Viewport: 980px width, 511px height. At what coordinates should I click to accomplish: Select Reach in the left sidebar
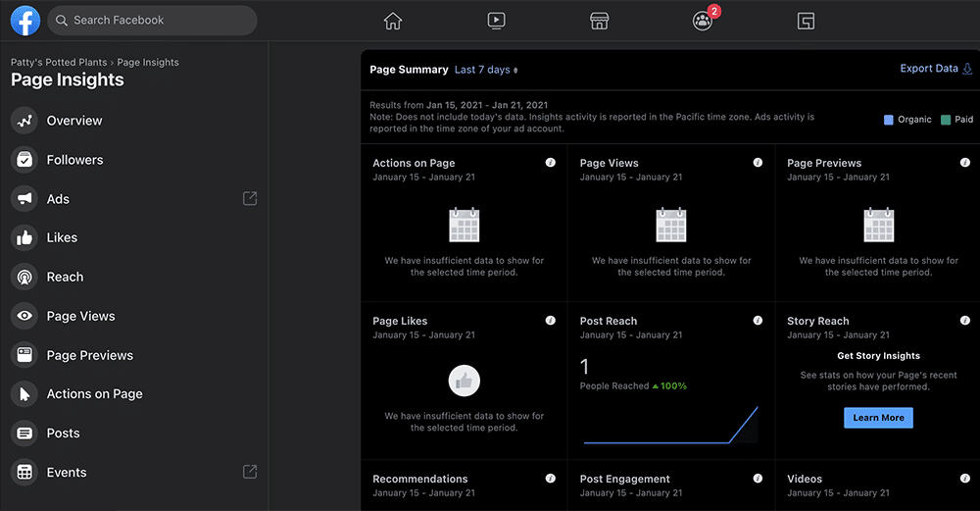[x=65, y=277]
